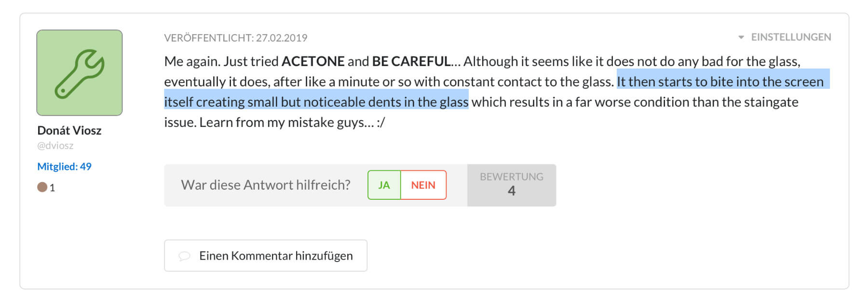Click the @dviosz username handle
Image resolution: width=868 pixels, height=303 pixels.
pos(55,145)
